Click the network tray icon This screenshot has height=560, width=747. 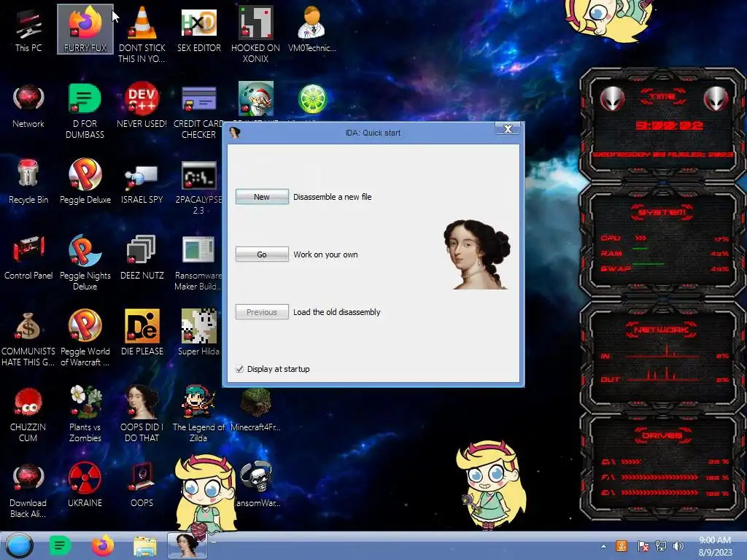(x=661, y=546)
